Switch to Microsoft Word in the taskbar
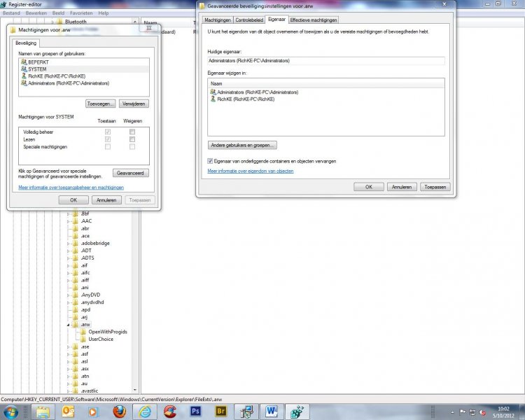Screen dimensions: 525x420 [x=271, y=412]
